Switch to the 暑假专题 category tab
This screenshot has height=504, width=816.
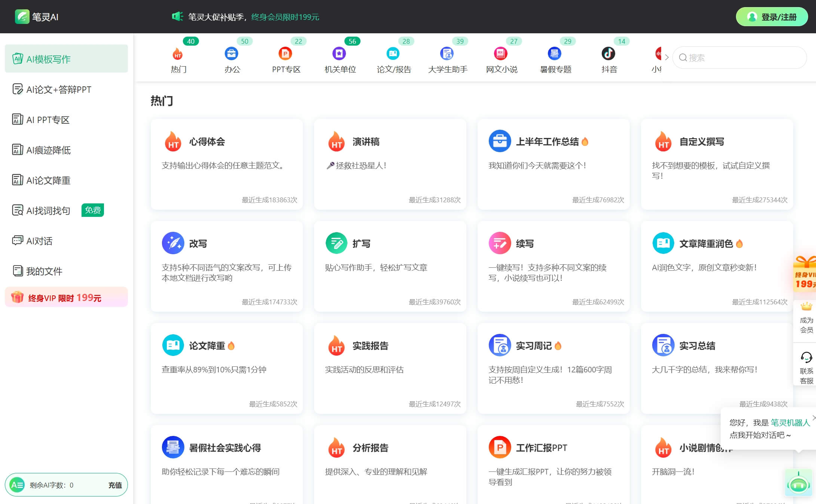tap(554, 53)
